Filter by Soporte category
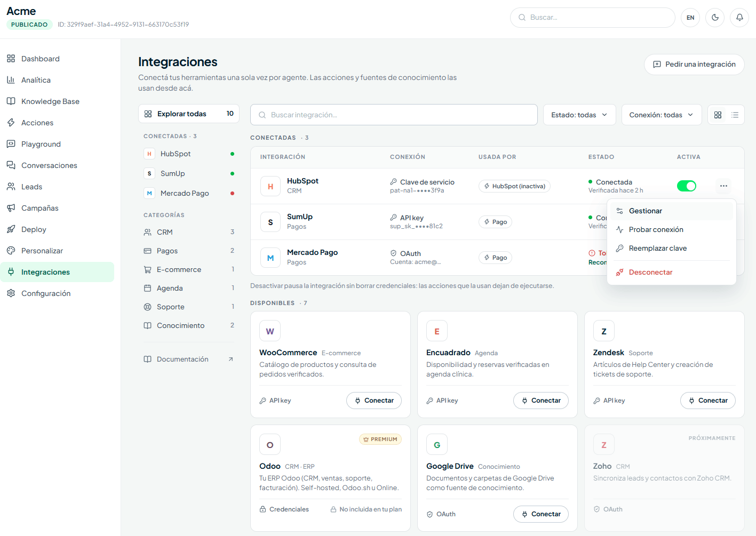 [x=189, y=307]
